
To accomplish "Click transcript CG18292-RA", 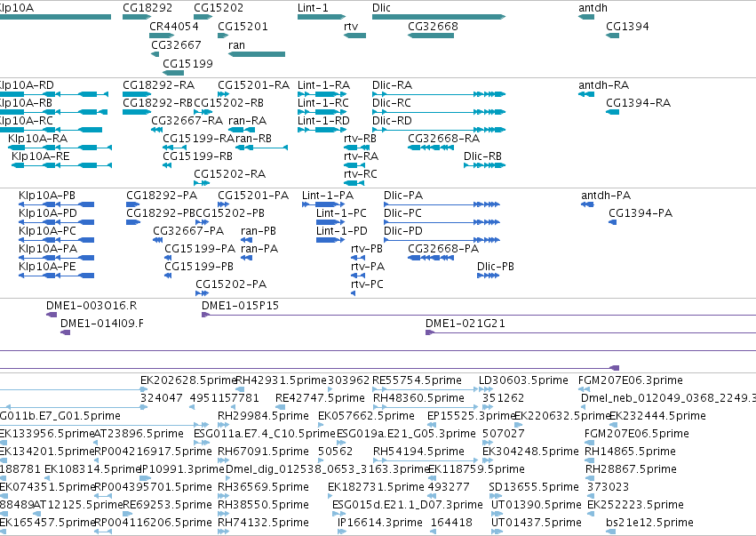I will coord(137,94).
